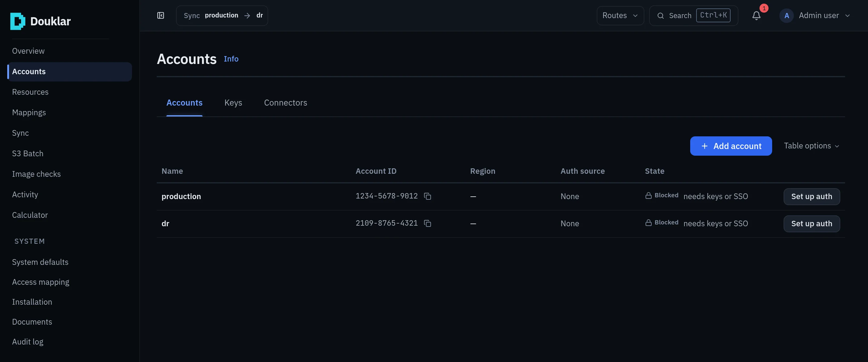Copy the production account ID

[428, 196]
